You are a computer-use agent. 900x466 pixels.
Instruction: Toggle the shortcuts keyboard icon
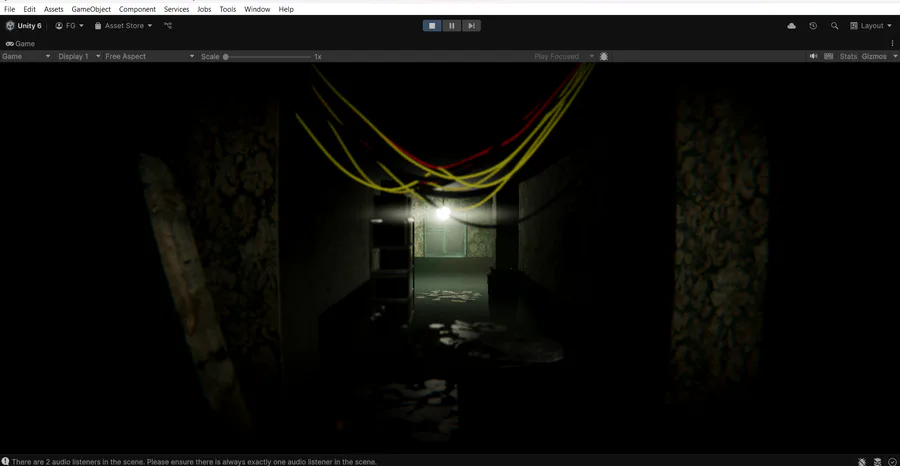coord(829,56)
